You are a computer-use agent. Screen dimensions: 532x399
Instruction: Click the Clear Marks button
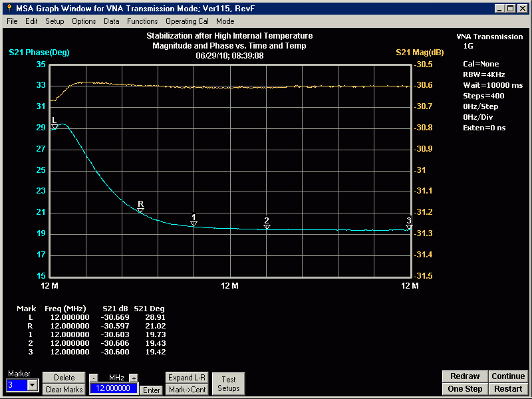click(64, 390)
